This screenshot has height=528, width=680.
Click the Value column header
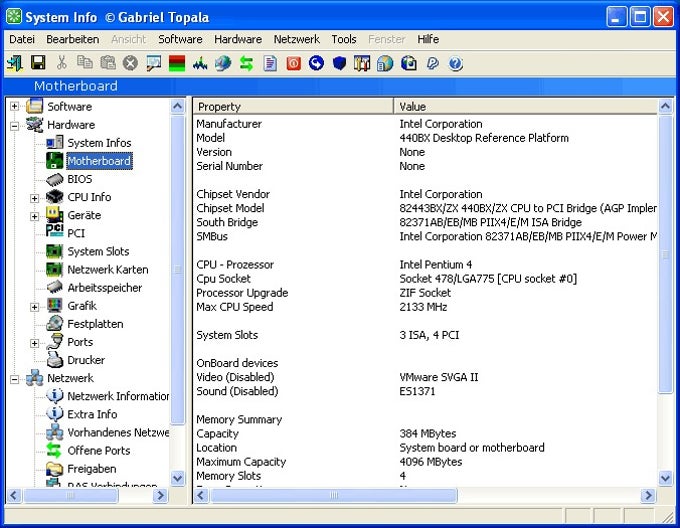[x=526, y=106]
